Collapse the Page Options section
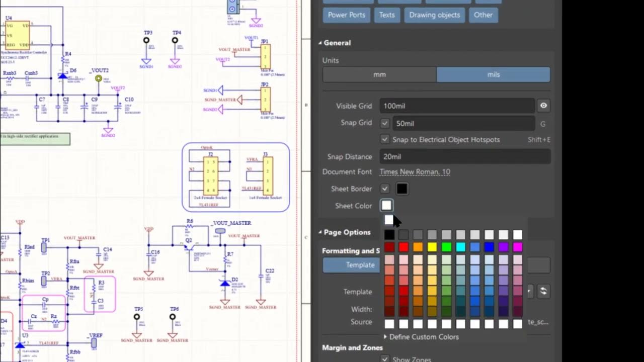Viewport: 644px width, 362px height. (320, 232)
